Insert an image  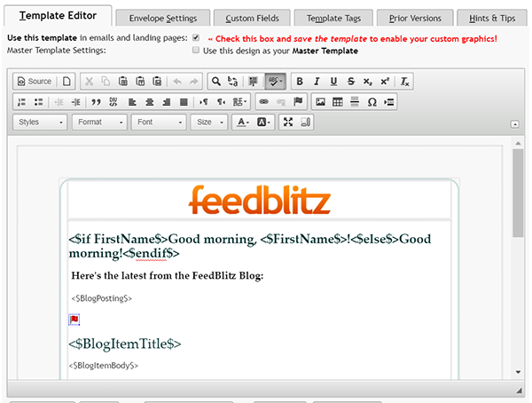(x=321, y=102)
